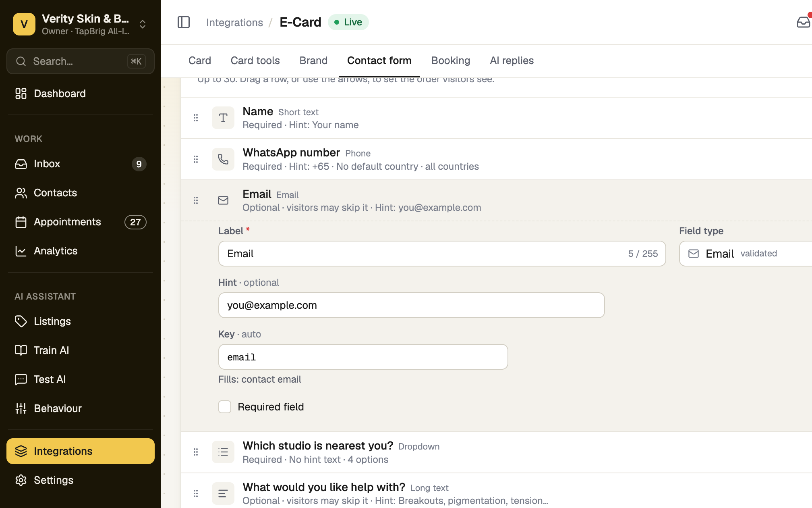Collapse the Email field row
The image size is (812, 508).
pos(497,200)
